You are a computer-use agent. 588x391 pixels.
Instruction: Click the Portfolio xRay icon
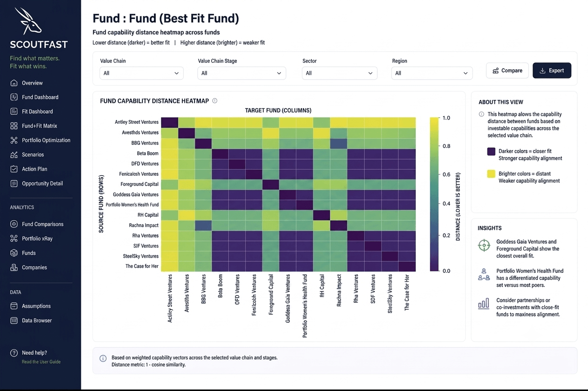14,239
